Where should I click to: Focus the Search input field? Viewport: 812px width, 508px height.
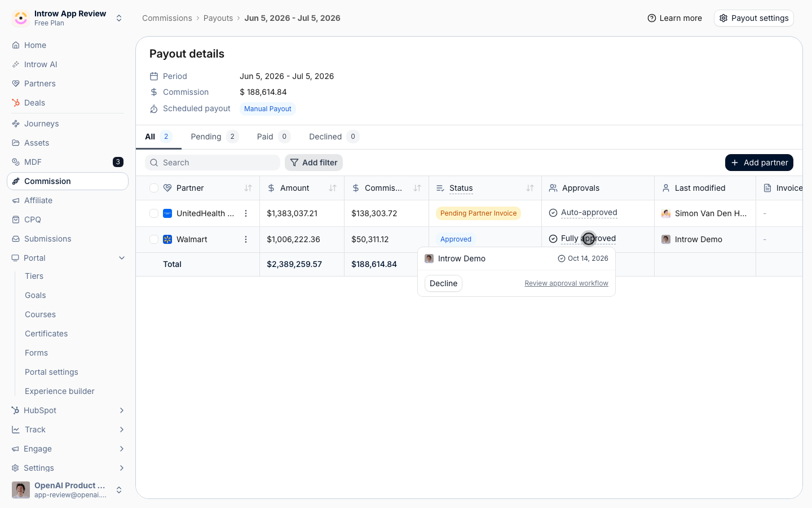pyautogui.click(x=213, y=163)
